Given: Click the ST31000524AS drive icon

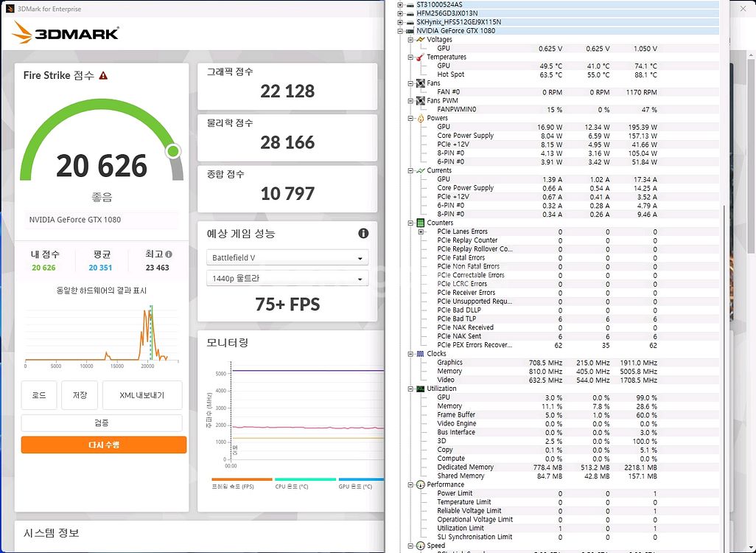Looking at the screenshot, I should (410, 5).
